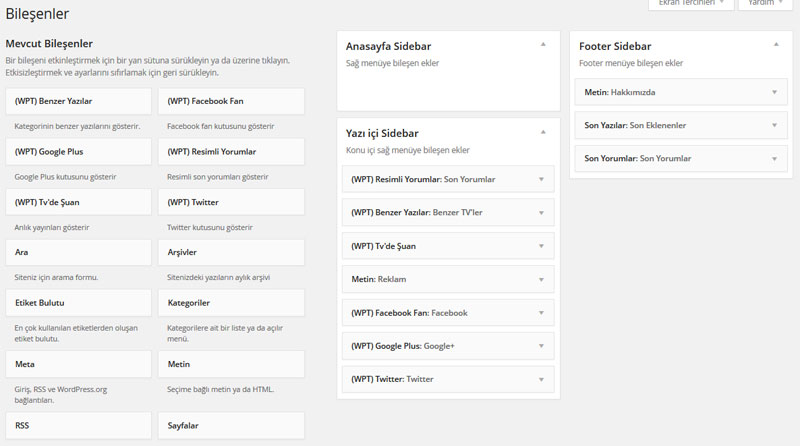Click description 'Siteniz için arama formu.'

point(56,278)
